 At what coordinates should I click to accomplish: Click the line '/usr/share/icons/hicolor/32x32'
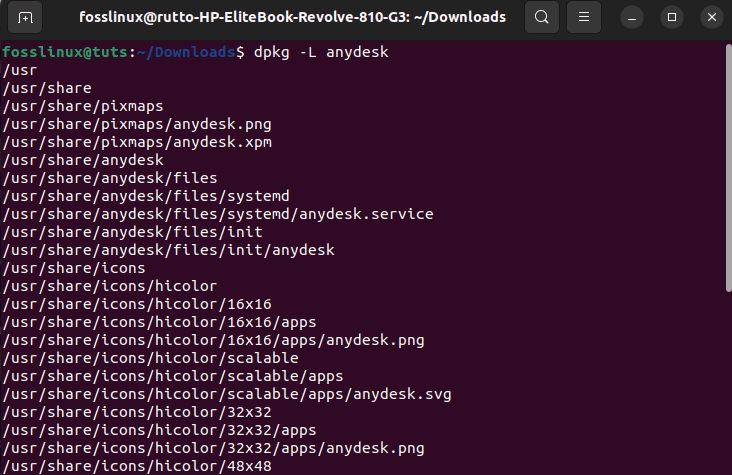137,412
